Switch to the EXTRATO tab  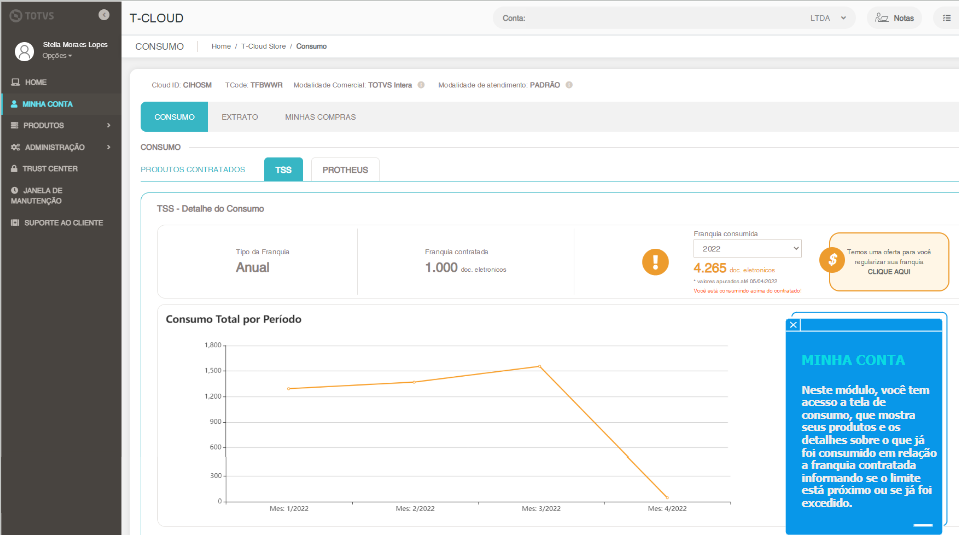click(x=240, y=117)
